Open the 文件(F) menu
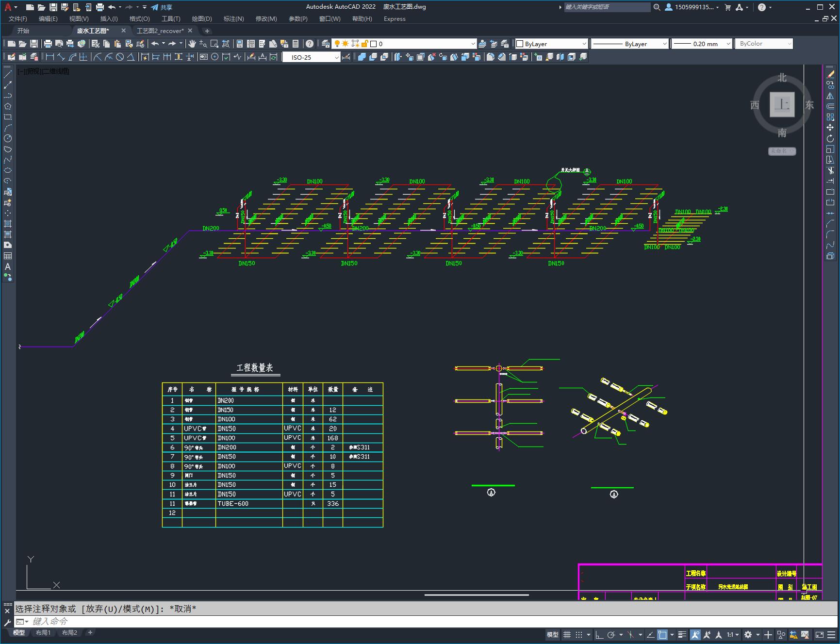840x644 pixels. click(x=18, y=19)
